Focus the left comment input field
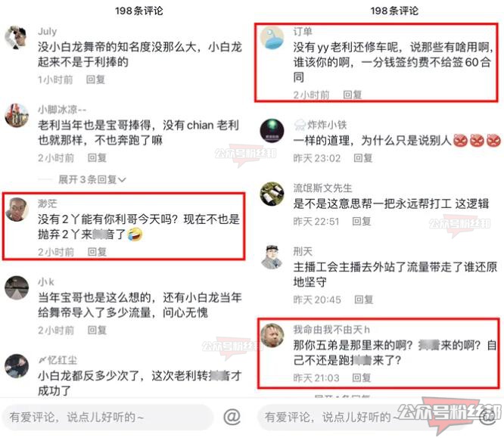This screenshot has height=438, width=504. pos(107,417)
